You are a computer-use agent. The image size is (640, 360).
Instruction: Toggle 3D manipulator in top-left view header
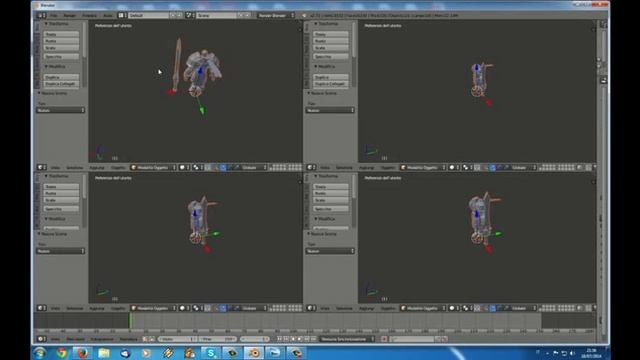[216, 167]
